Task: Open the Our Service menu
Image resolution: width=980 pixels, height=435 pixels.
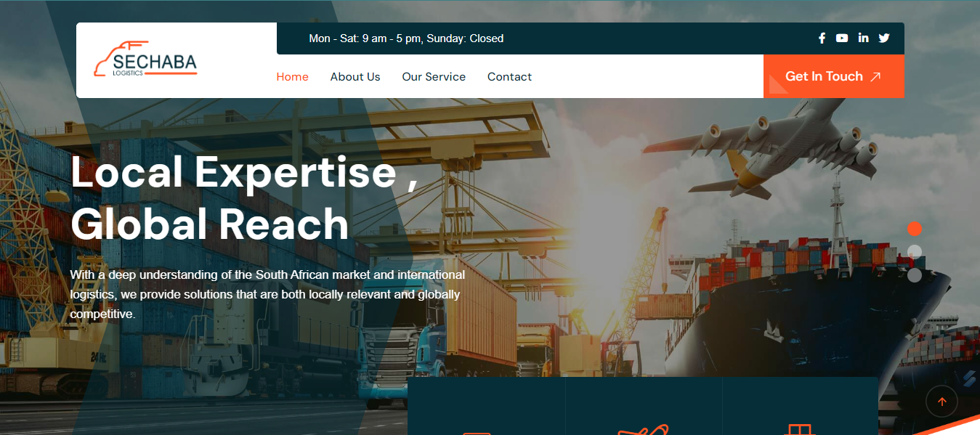Action: (x=434, y=77)
